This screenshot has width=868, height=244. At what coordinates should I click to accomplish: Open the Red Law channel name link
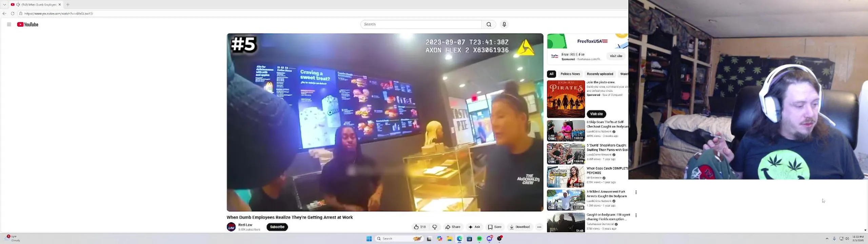pos(245,225)
